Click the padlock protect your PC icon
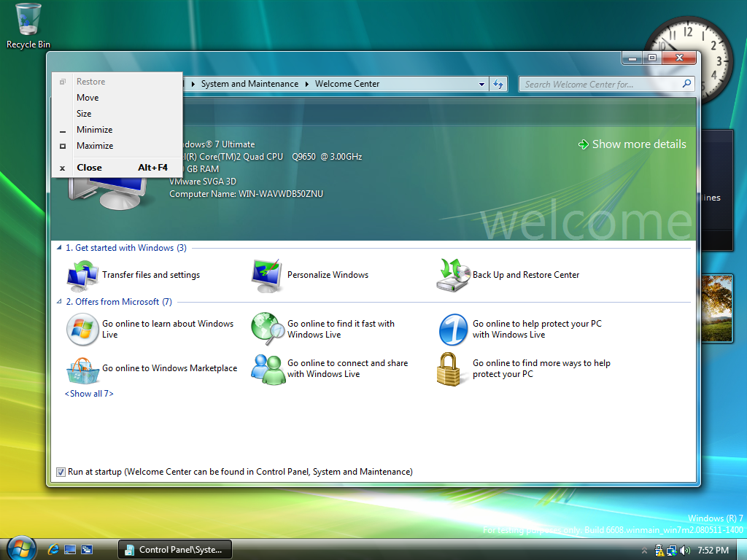The width and height of the screenshot is (747, 560). pos(453,369)
